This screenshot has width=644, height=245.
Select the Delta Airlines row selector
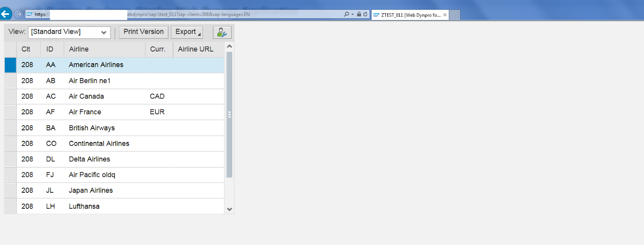pyautogui.click(x=10, y=159)
